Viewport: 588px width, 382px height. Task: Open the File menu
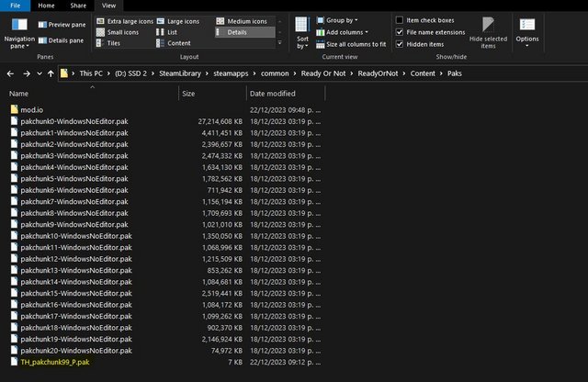click(16, 6)
